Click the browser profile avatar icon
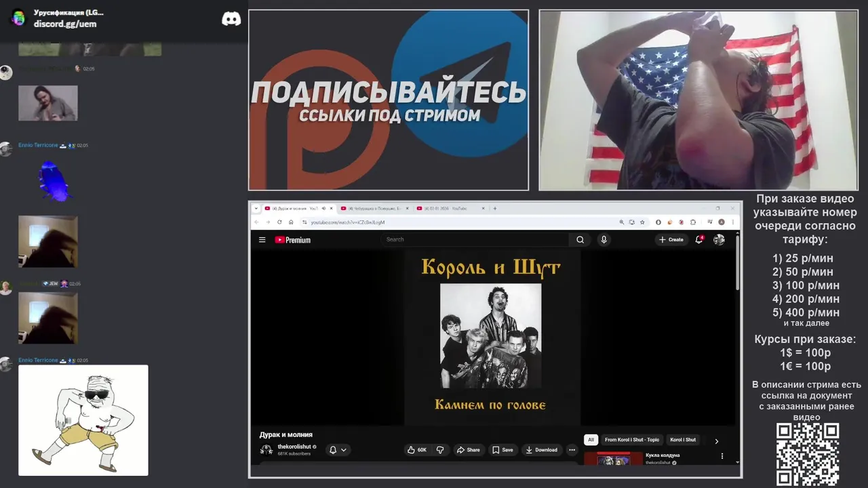Image resolution: width=868 pixels, height=488 pixels. [722, 222]
